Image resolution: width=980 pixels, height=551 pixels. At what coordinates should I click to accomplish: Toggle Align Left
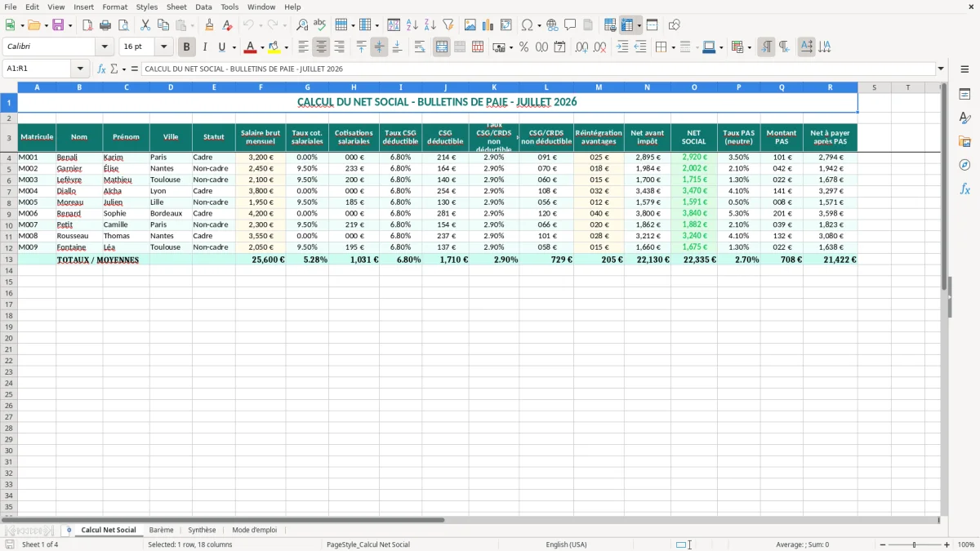[303, 47]
